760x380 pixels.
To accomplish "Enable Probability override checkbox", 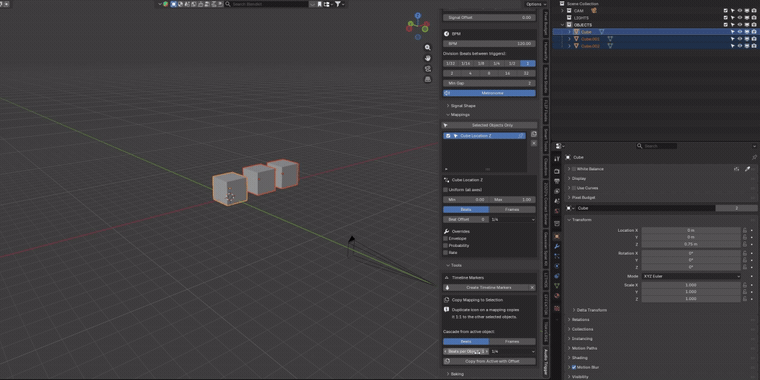I will [446, 245].
